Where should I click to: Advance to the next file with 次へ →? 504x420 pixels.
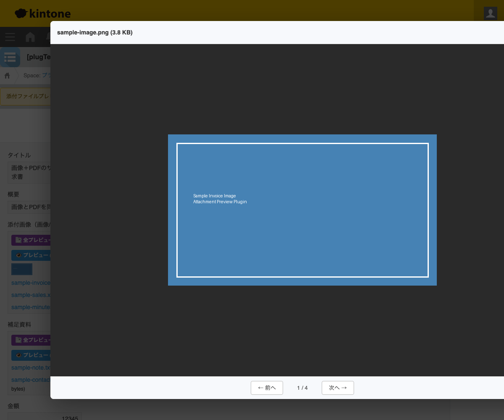point(338,388)
